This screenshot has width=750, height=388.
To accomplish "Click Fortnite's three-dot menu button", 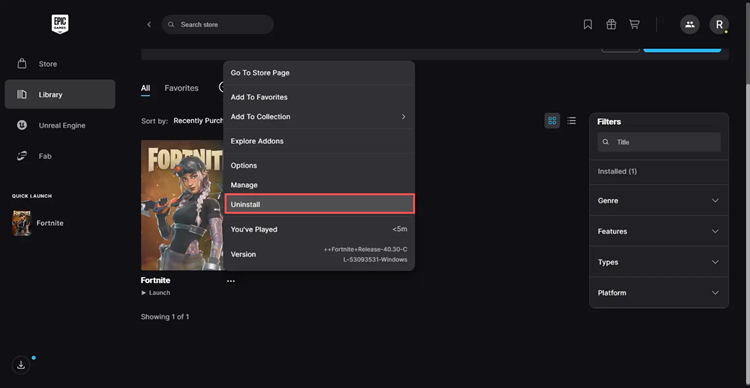I will (x=231, y=281).
